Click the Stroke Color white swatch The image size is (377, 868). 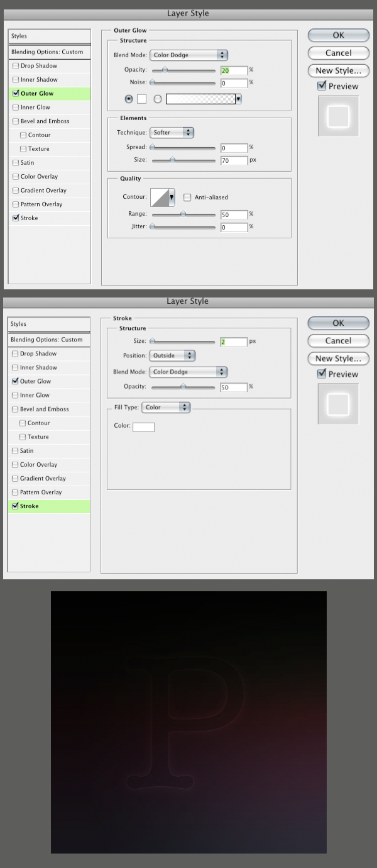[x=143, y=427]
